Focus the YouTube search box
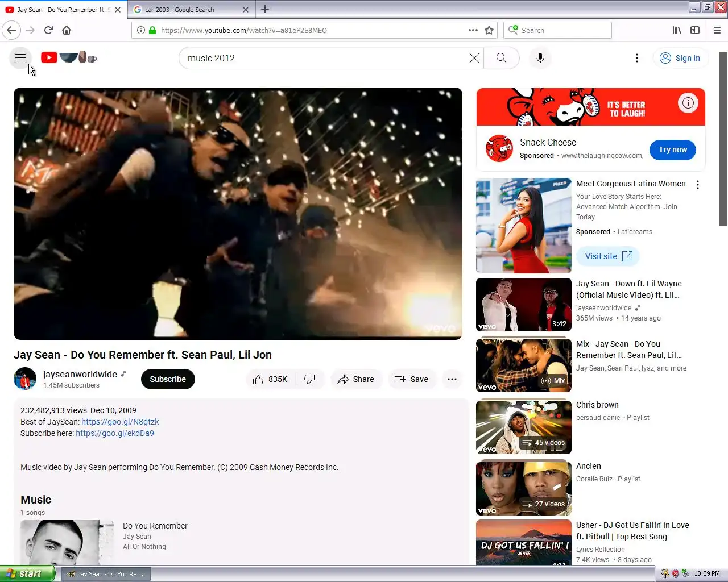The height and width of the screenshot is (582, 728). coord(324,58)
